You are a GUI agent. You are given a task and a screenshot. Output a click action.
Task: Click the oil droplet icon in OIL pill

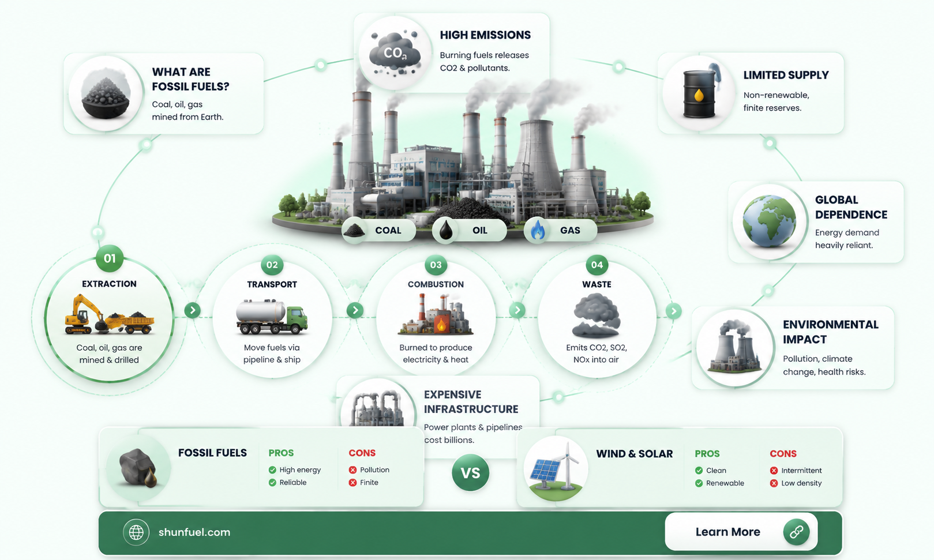pyautogui.click(x=446, y=230)
